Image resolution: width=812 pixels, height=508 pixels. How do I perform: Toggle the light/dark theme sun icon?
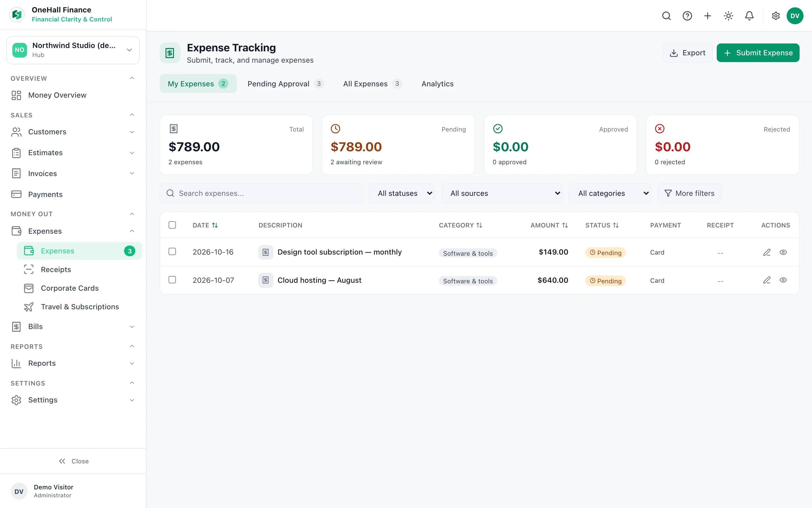(729, 16)
